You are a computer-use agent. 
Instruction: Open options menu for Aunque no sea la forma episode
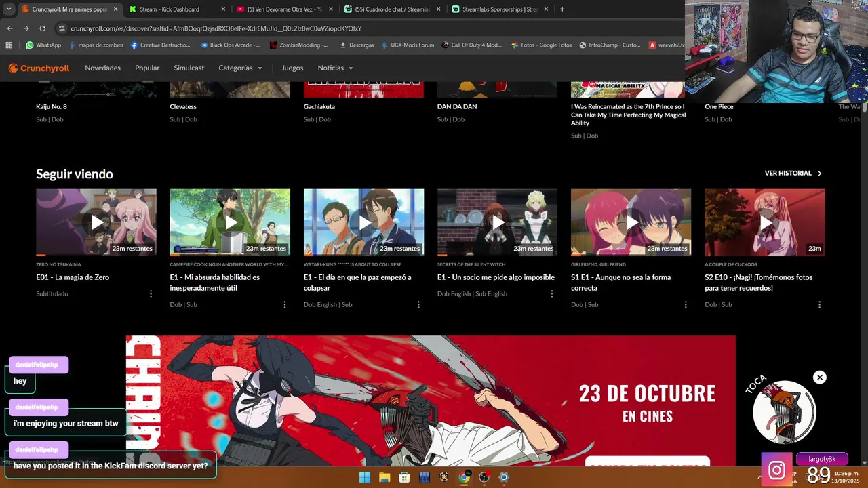(x=686, y=305)
